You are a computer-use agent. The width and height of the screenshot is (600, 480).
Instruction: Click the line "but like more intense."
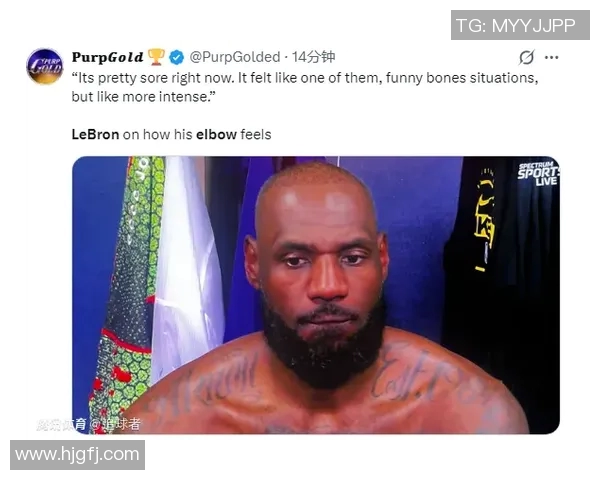pyautogui.click(x=143, y=96)
